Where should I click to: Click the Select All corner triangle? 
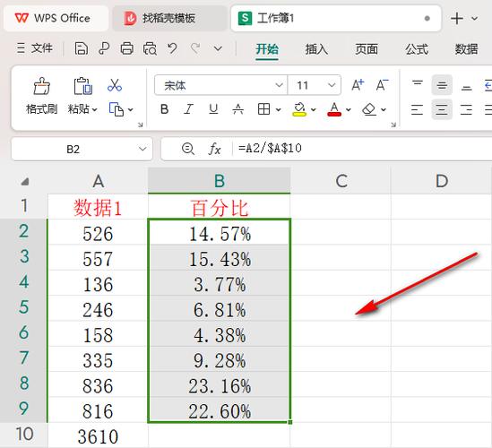coord(25,182)
